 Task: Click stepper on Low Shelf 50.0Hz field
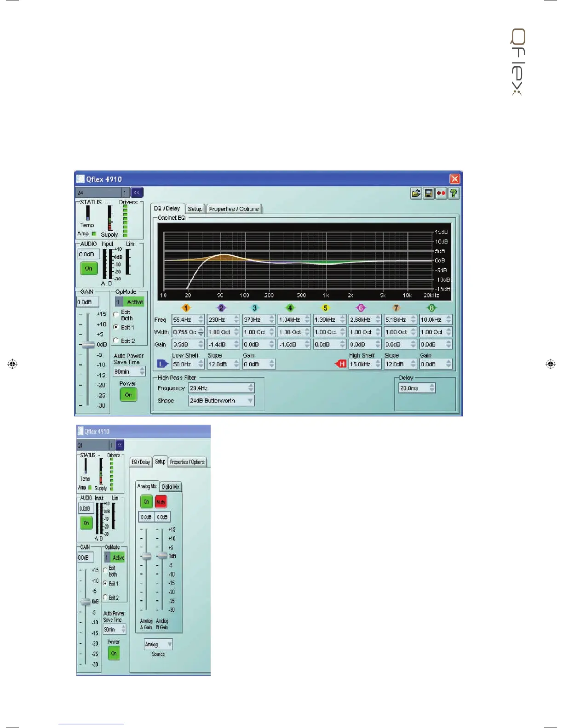click(x=201, y=364)
